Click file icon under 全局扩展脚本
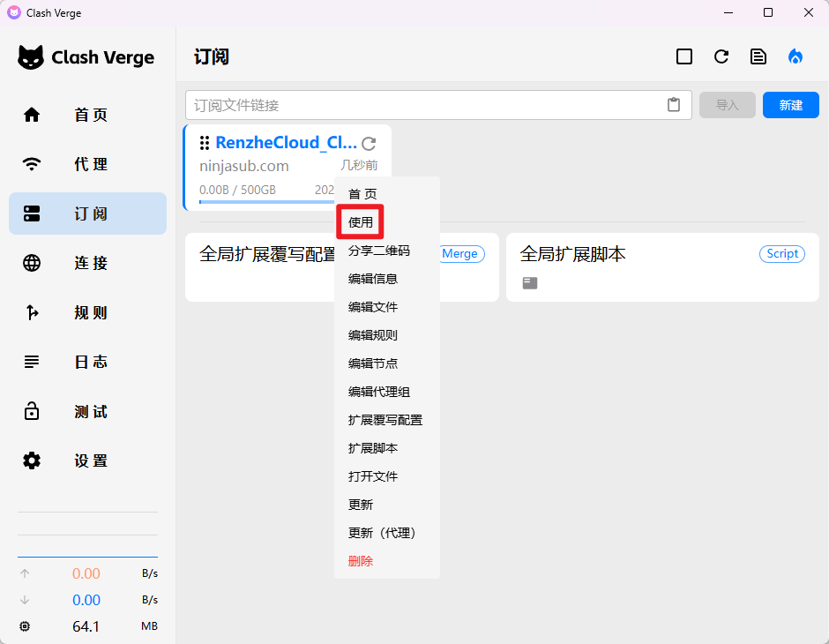The width and height of the screenshot is (829, 644). pos(530,283)
